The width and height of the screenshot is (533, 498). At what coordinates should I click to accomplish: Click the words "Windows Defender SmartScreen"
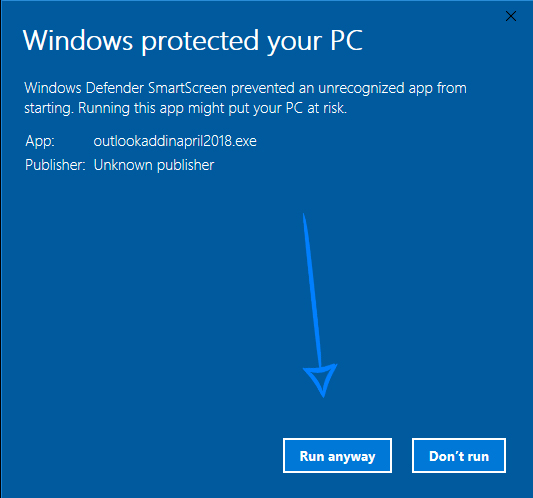click(x=125, y=88)
